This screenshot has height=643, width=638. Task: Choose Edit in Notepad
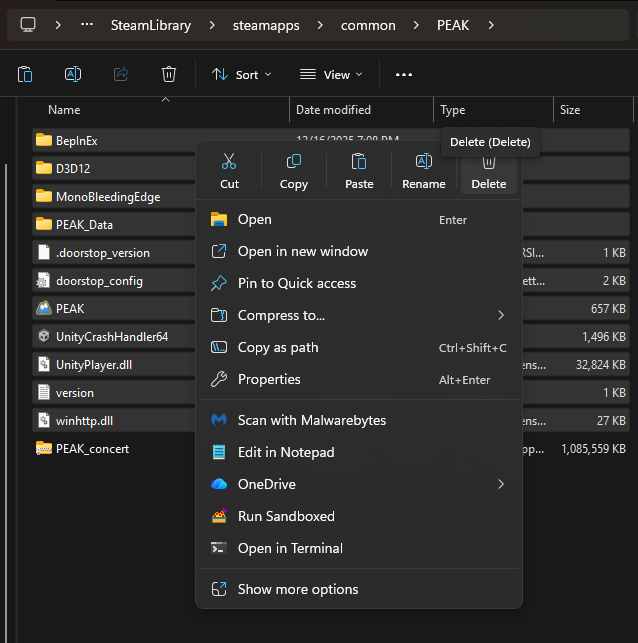[x=285, y=452]
